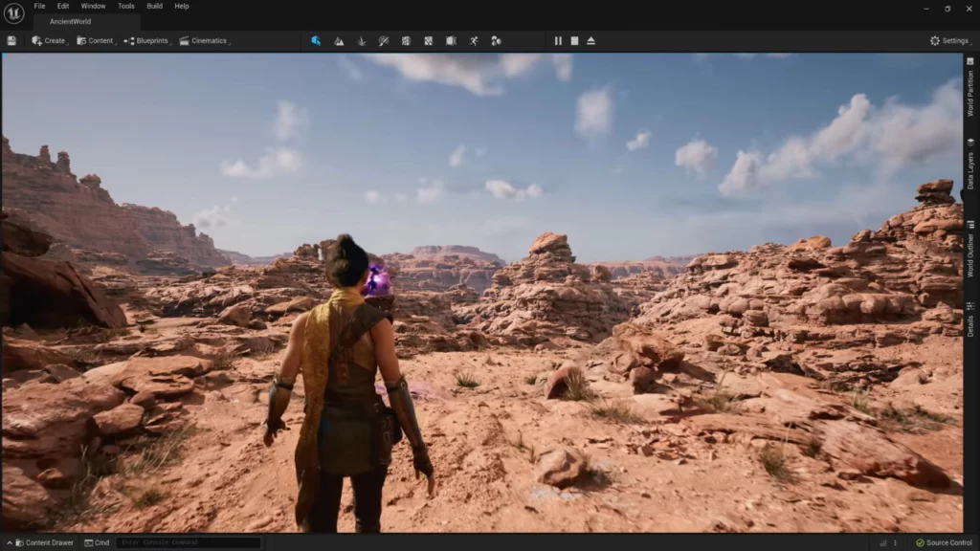Activate the blue Select mode icon
Image resolution: width=980 pixels, height=551 pixels.
click(x=316, y=40)
